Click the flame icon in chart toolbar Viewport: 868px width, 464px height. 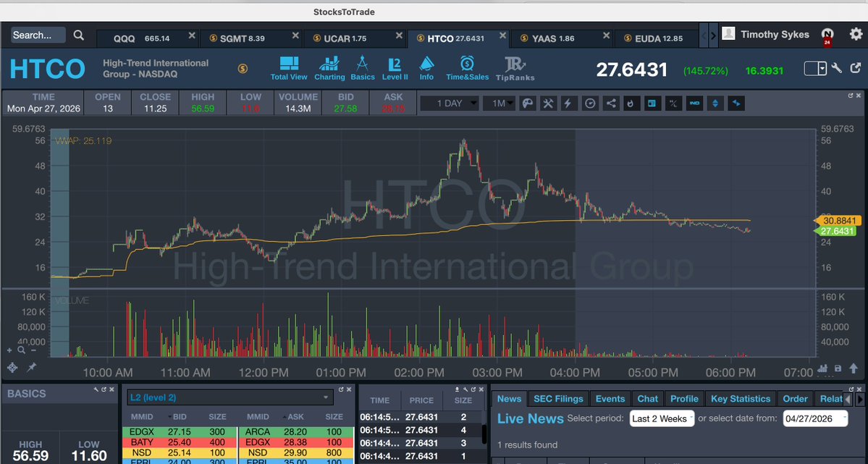pyautogui.click(x=631, y=104)
